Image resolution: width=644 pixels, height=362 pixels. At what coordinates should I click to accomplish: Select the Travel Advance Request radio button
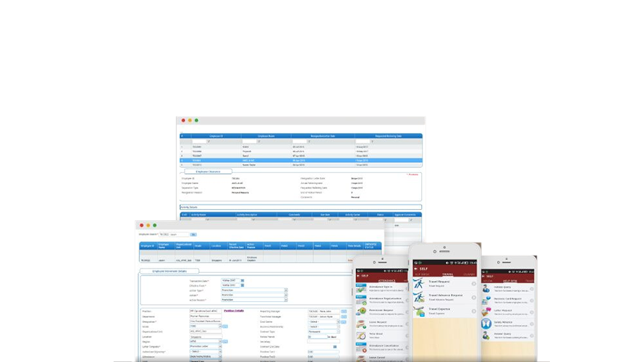[473, 298]
